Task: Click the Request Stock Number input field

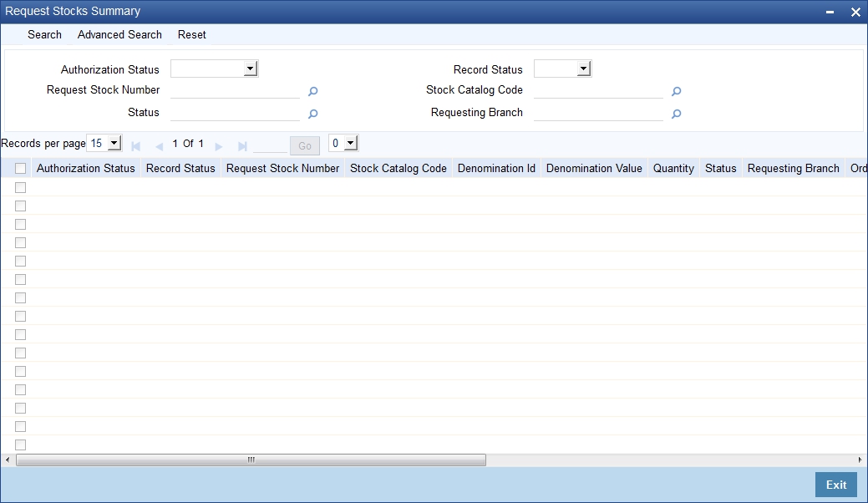Action: (x=236, y=90)
